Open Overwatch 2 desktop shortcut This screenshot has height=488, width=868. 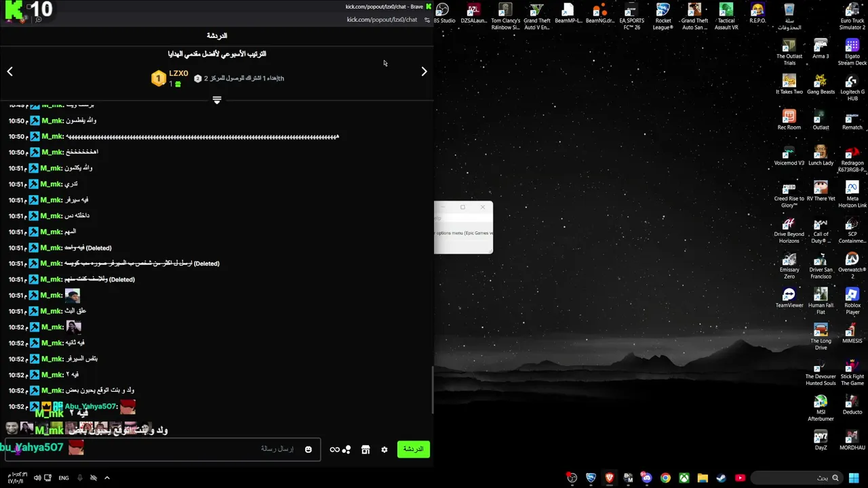coord(852,266)
